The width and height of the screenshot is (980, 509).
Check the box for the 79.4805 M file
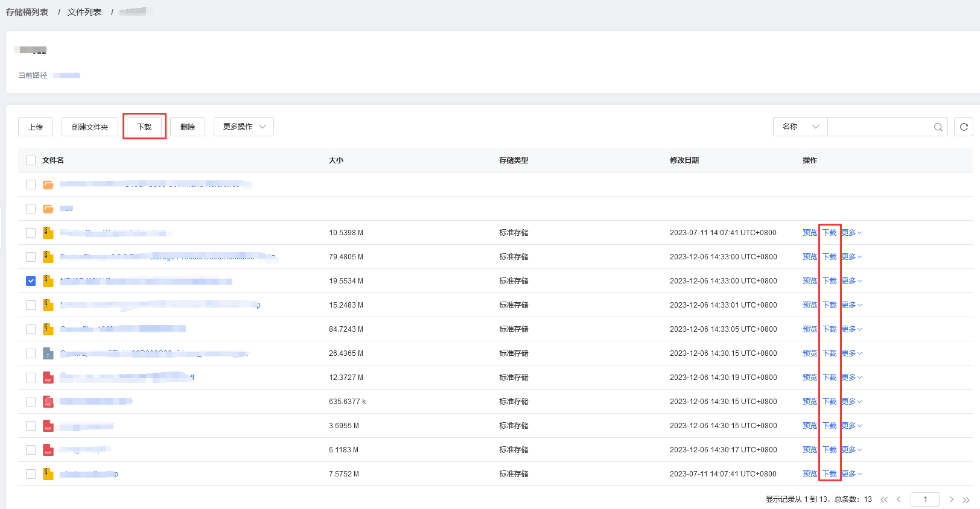point(31,257)
